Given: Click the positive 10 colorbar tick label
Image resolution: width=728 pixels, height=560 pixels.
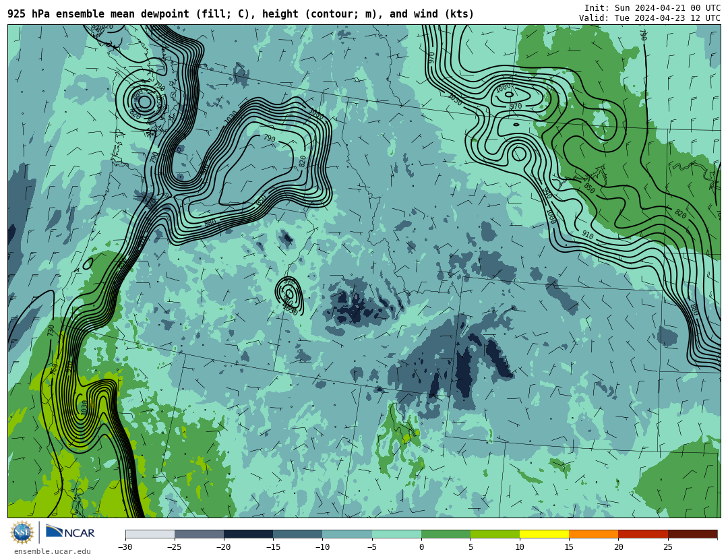Looking at the screenshot, I should click(520, 547).
